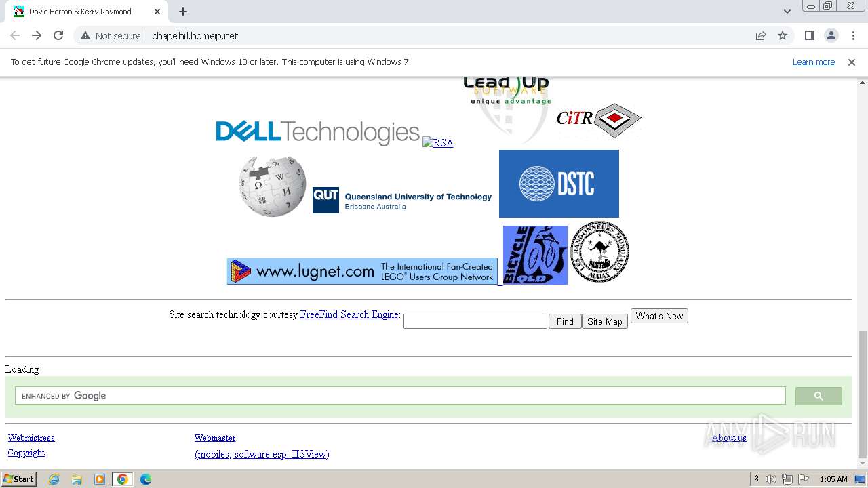The image size is (868, 488).
Task: Open the Wikipedia globe logo
Action: [x=273, y=185]
